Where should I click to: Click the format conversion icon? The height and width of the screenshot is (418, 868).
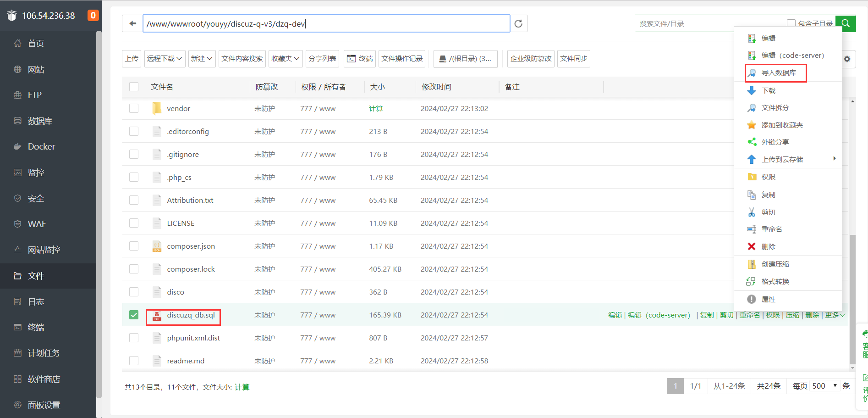751,281
